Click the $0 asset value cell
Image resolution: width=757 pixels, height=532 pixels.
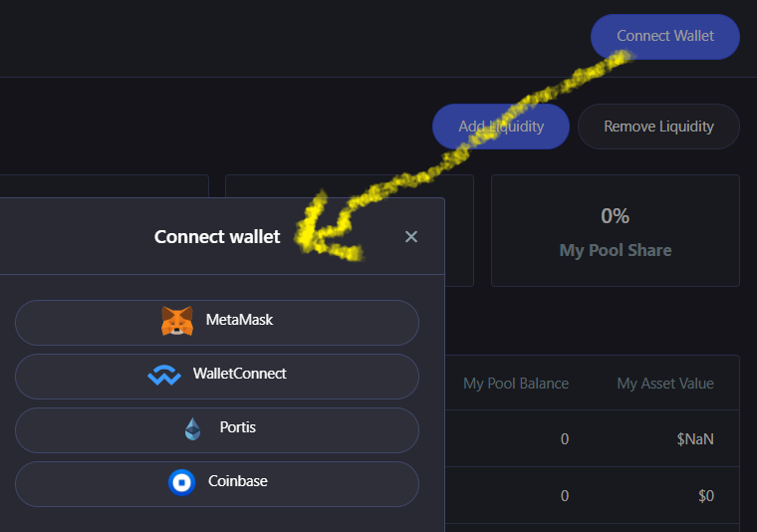point(706,496)
